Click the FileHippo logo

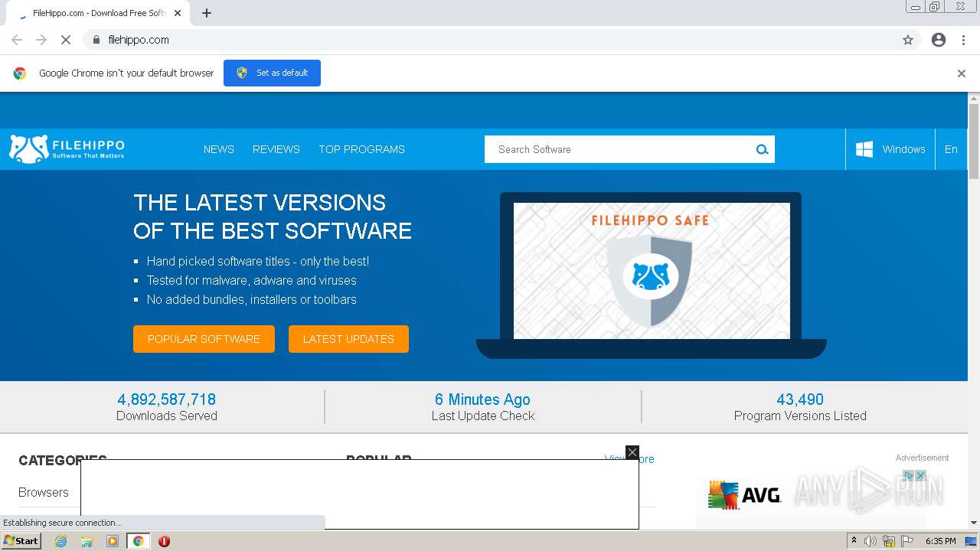point(67,149)
